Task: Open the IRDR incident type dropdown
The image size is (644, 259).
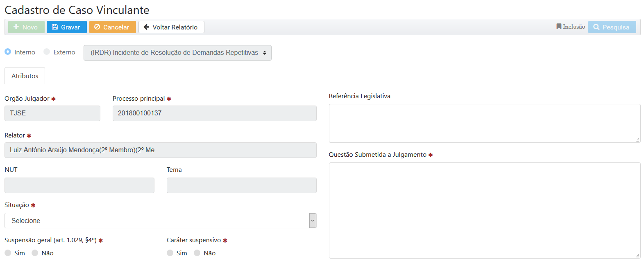Action: point(177,53)
